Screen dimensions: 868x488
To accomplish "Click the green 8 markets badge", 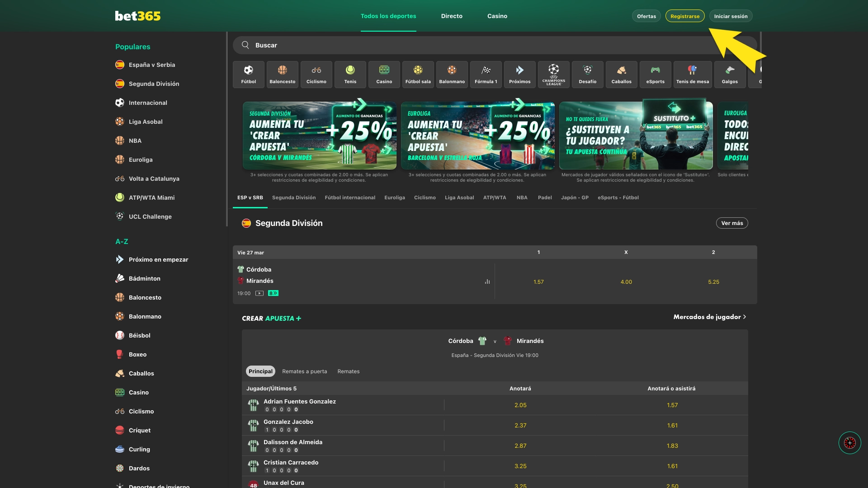I will 273,293.
